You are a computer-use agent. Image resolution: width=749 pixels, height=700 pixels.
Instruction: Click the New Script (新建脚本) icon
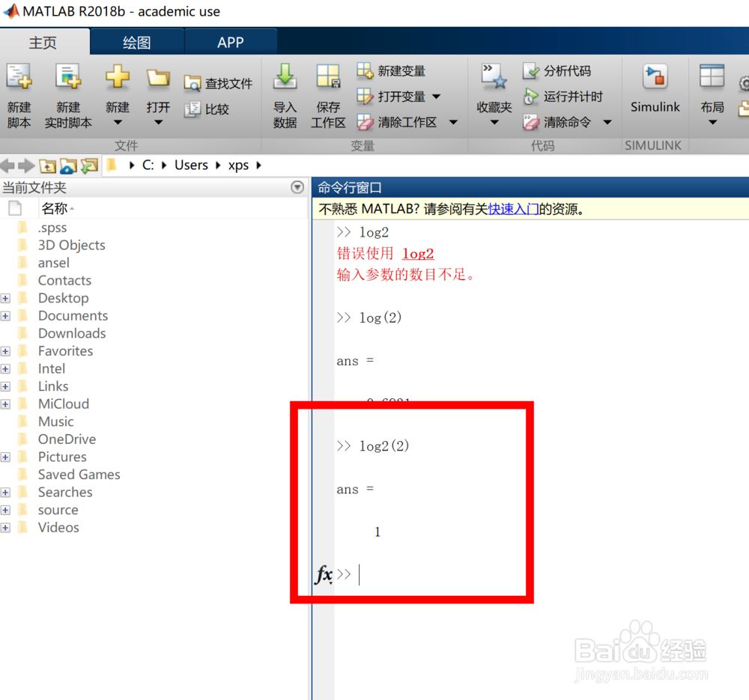point(19,77)
